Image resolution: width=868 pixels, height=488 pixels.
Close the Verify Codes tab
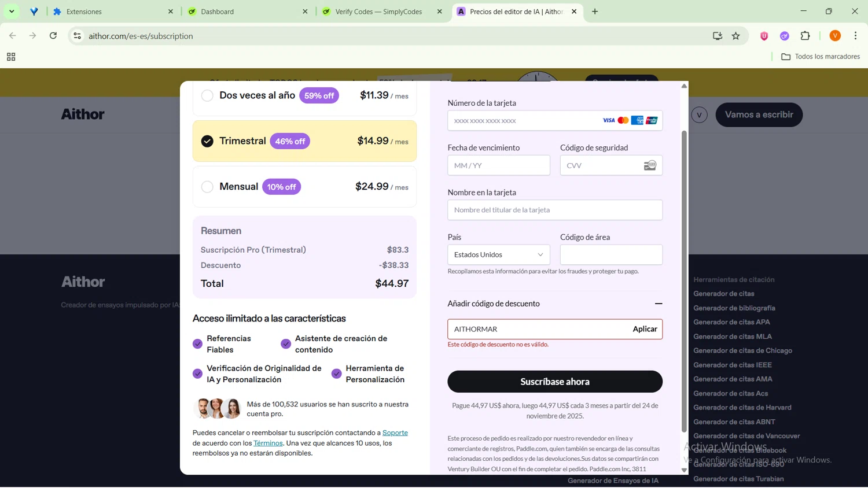[440, 12]
